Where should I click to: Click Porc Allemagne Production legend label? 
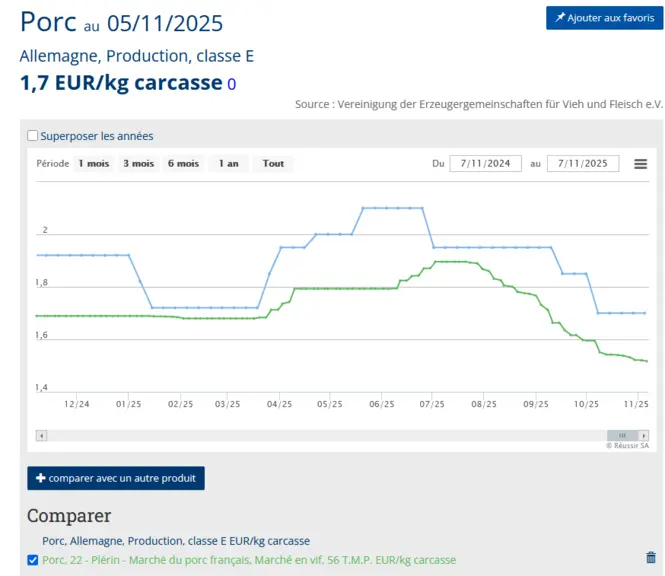pyautogui.click(x=176, y=541)
